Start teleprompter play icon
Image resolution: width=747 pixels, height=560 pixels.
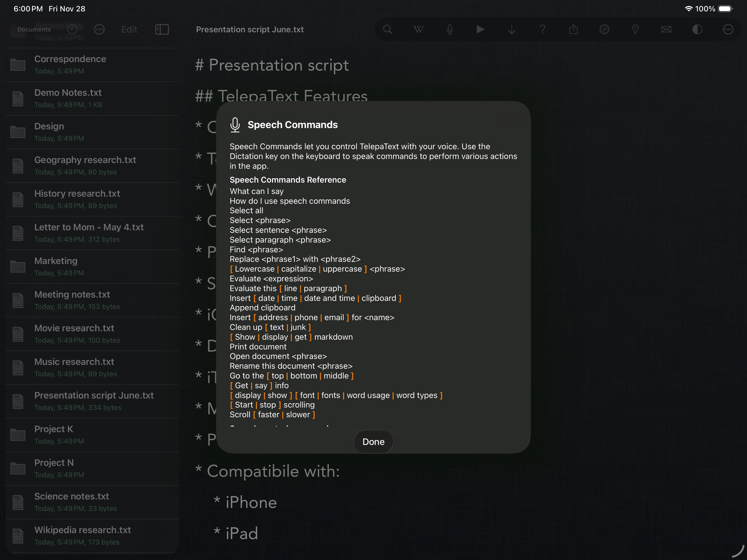[480, 29]
